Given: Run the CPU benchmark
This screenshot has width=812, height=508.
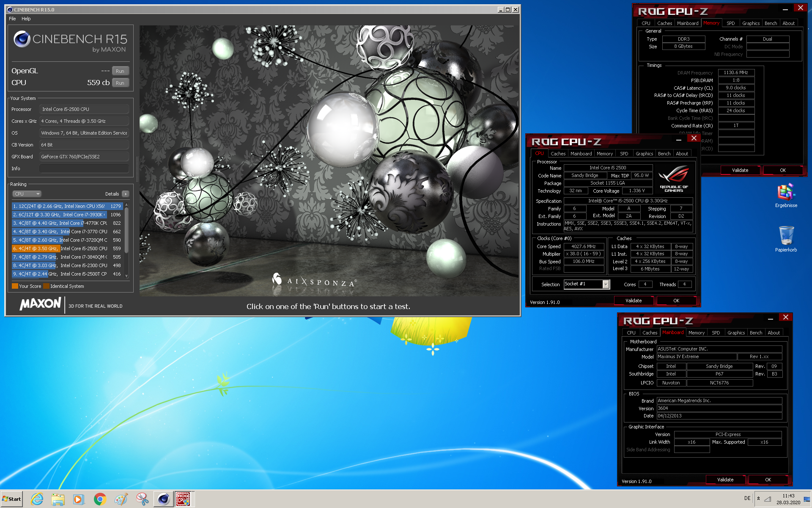Looking at the screenshot, I should 120,83.
